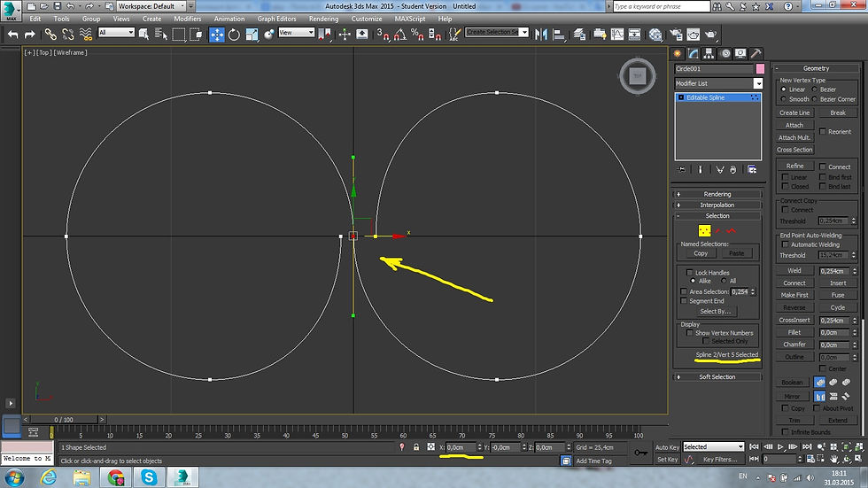The height and width of the screenshot is (488, 868).
Task: Click the Weld button
Action: pyautogui.click(x=794, y=270)
